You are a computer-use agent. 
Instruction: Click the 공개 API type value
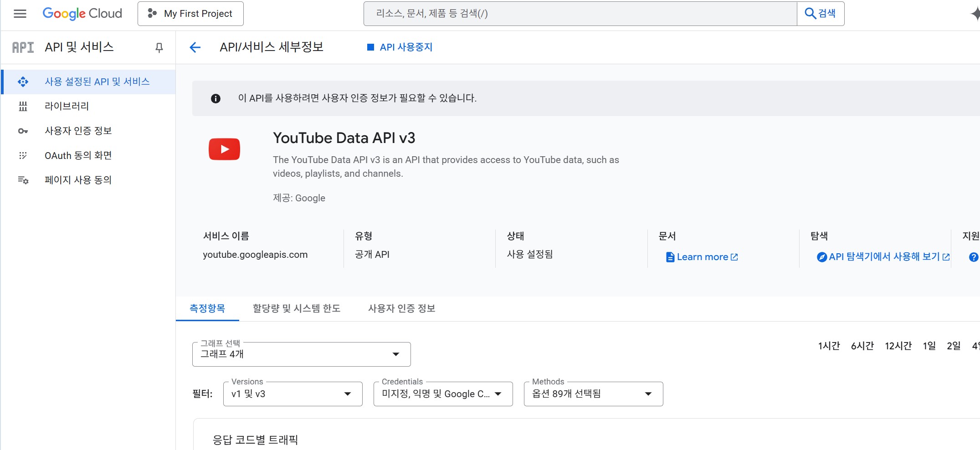click(372, 255)
